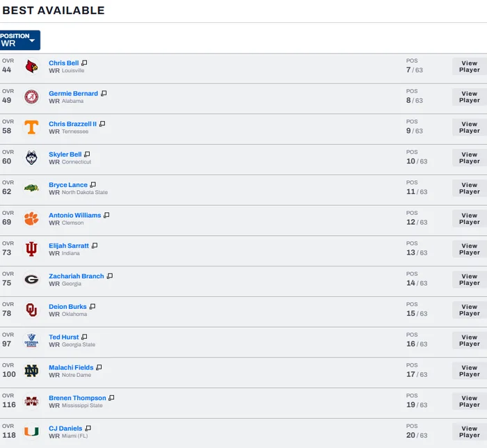Click the Louisville Cardinals team logo

coord(31,67)
